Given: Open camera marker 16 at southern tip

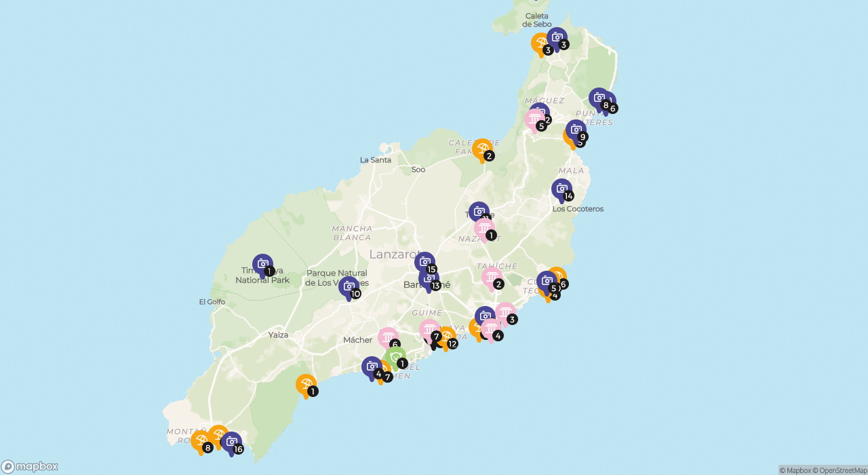Looking at the screenshot, I should 231,442.
